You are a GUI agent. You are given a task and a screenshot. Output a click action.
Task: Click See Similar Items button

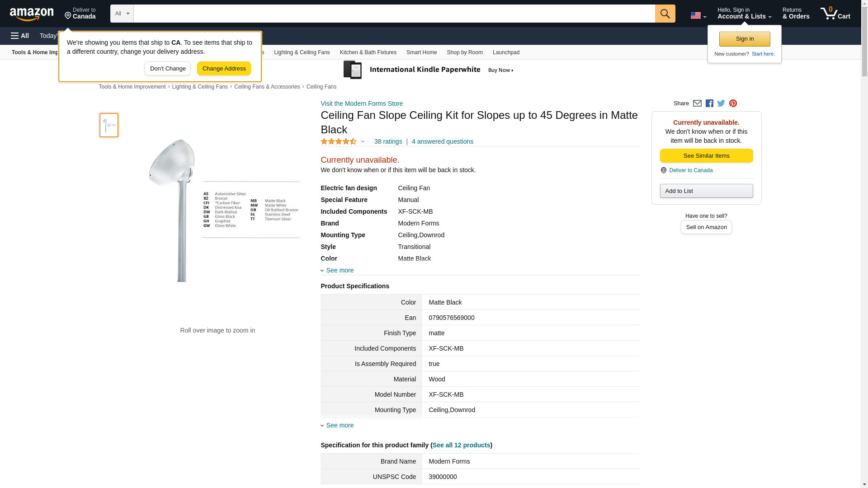coord(706,155)
